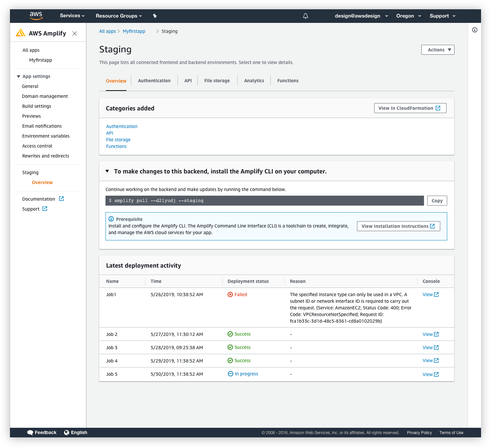The height and width of the screenshot is (448, 491).
Task: Close the AWS Amplify sidebar with the X
Action: coord(75,33)
